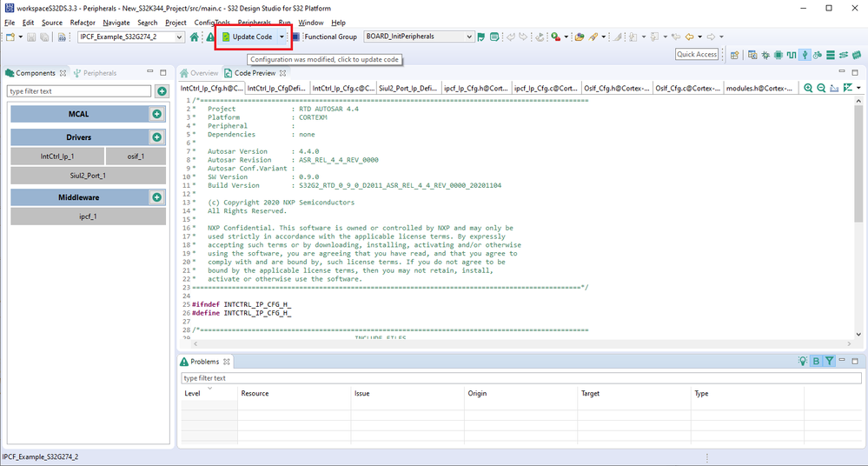The width and height of the screenshot is (868, 466).
Task: Open the code preview view menu dropdown
Action: tap(858, 88)
